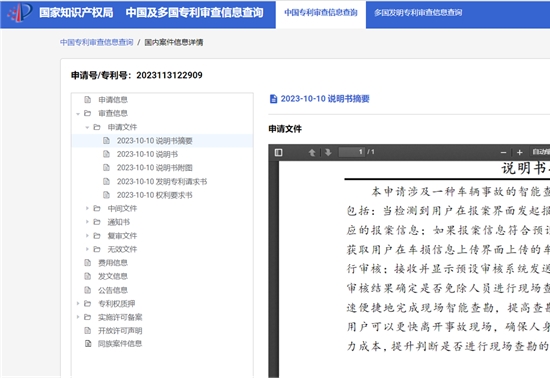Open 2023-10-10 发明专利请求书 document
Screen dimensions: 550x378
coord(162,182)
